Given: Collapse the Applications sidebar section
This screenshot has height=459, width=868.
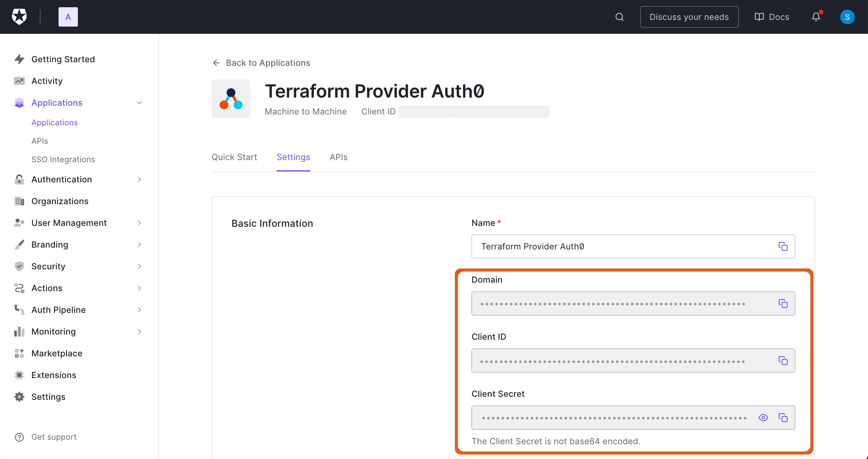Looking at the screenshot, I should 139,103.
